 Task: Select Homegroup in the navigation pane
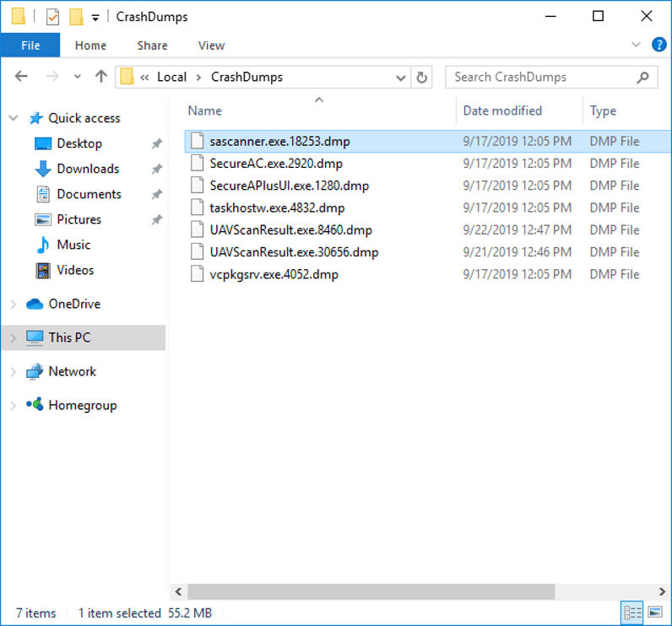click(82, 405)
